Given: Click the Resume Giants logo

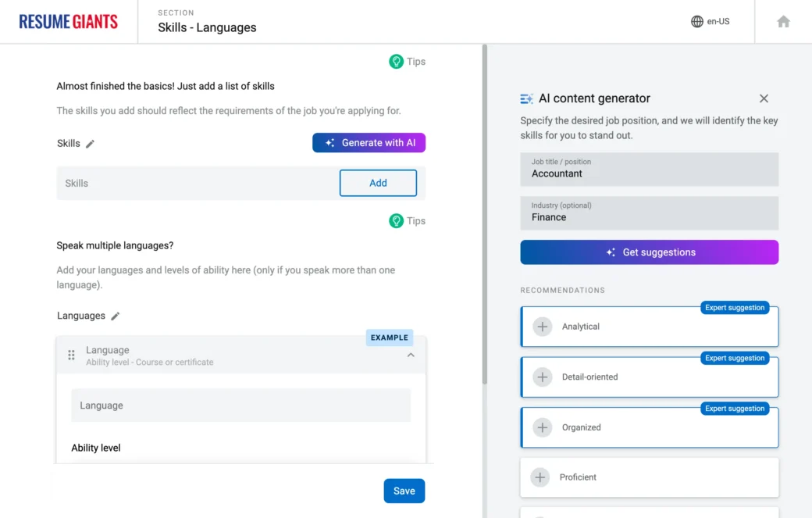Looking at the screenshot, I should pyautogui.click(x=69, y=22).
